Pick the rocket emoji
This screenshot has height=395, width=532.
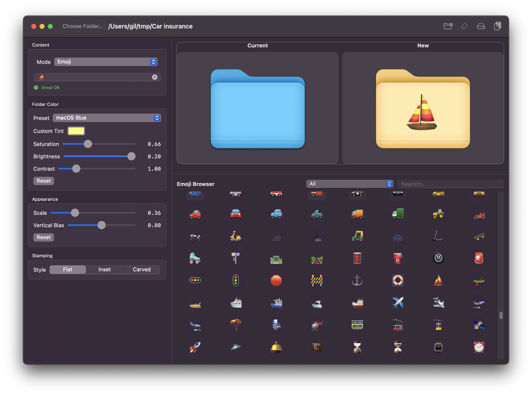[195, 347]
